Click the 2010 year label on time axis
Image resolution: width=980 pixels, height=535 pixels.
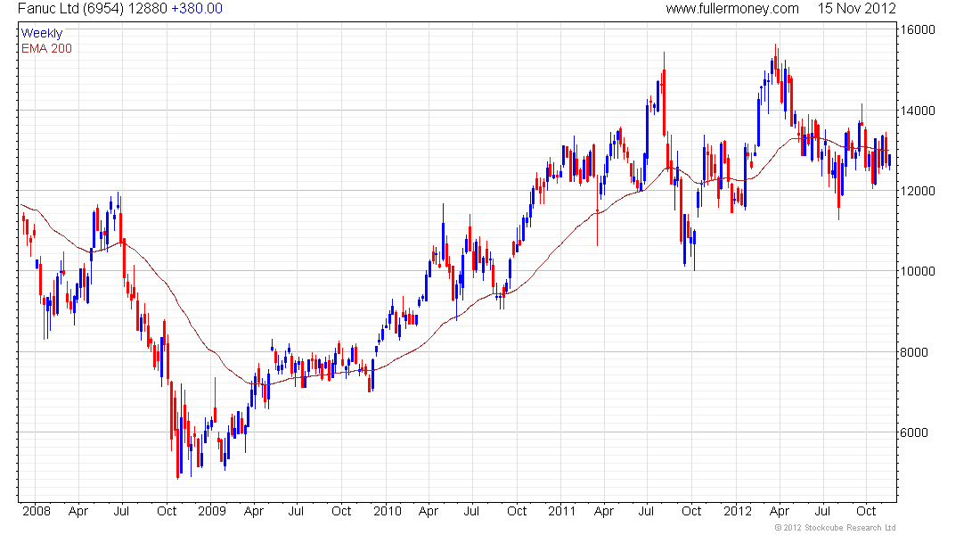(x=387, y=511)
